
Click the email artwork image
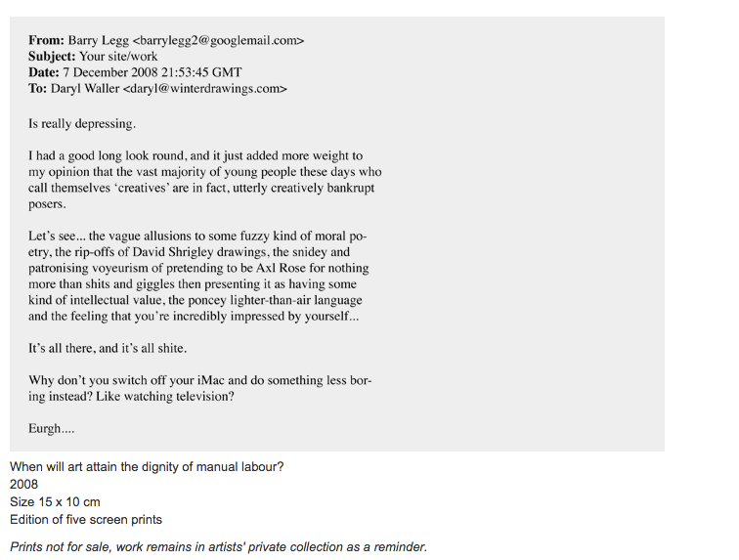pyautogui.click(x=337, y=234)
